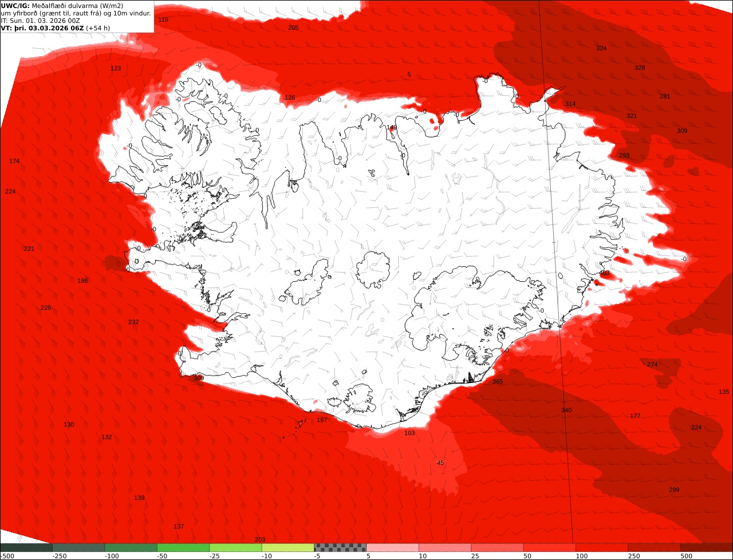This screenshot has width=733, height=560.
Task: Click the flux value '314' off the northeast coast
Action: click(x=570, y=104)
